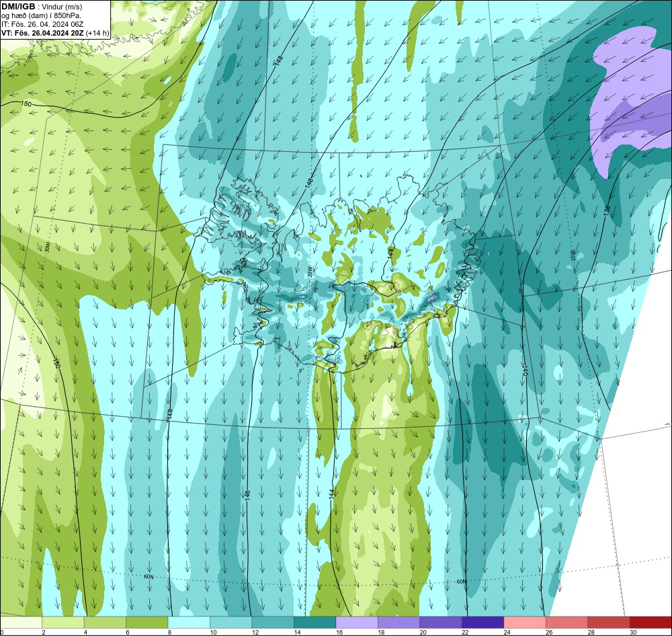Choose the light teal 10–12 m/s legend swatch
The image size is (672, 636).
click(231, 622)
